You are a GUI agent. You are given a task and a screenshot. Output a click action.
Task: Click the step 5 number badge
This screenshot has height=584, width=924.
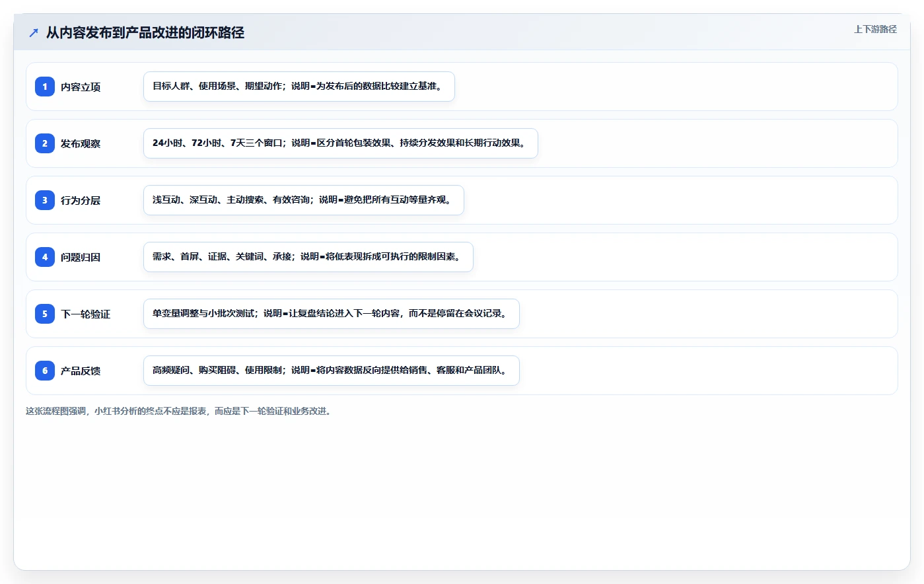[45, 314]
